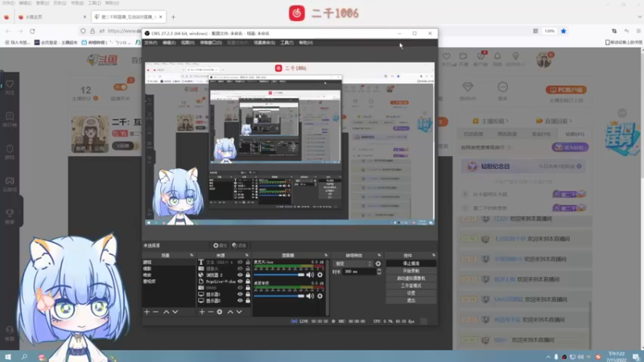Open desktop audio gear settings
The width and height of the screenshot is (644, 362).
320,296
